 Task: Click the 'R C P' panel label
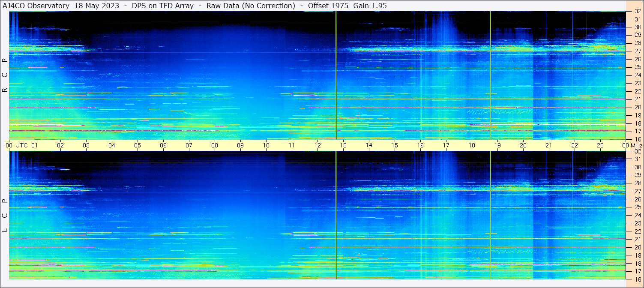coord(5,75)
